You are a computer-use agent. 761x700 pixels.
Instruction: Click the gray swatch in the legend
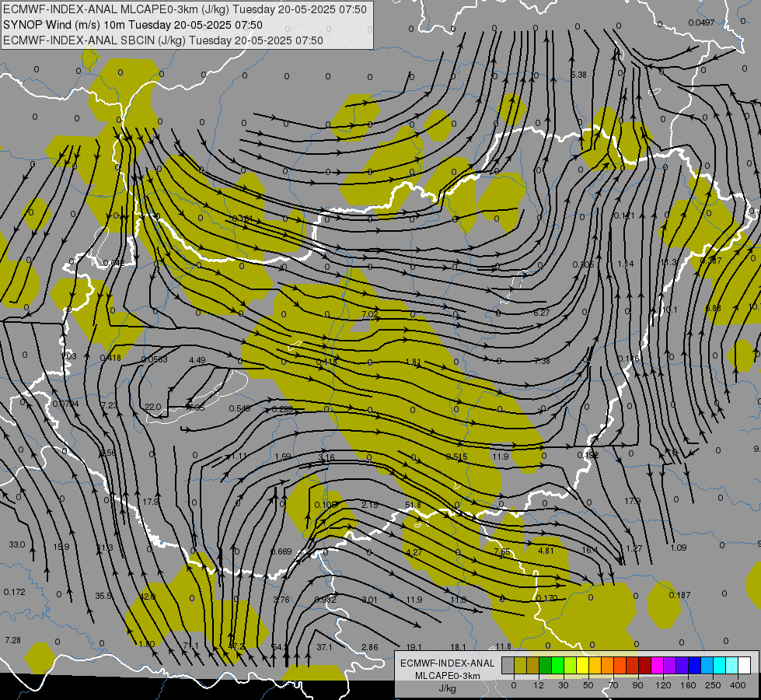(508, 665)
